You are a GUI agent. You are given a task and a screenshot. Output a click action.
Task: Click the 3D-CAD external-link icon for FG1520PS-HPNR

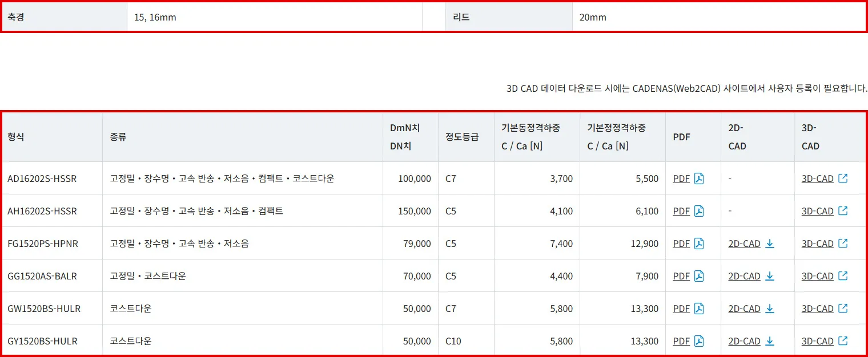(x=842, y=244)
